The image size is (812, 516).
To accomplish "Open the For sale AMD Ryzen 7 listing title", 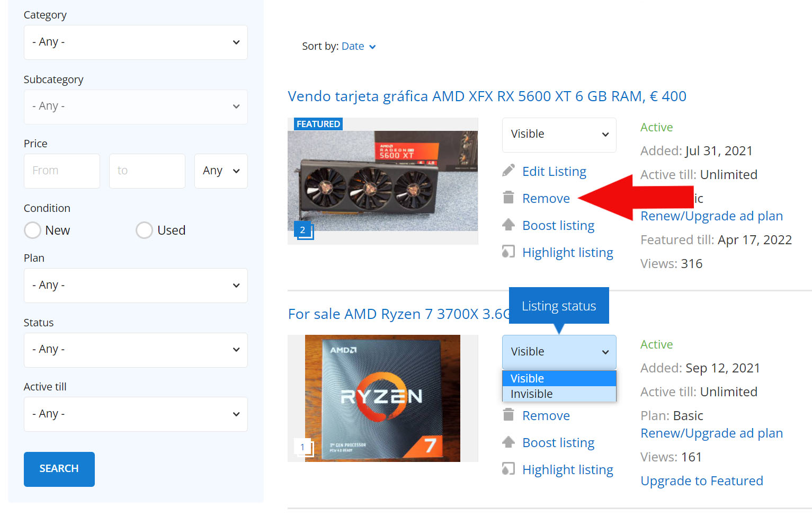I will pyautogui.click(x=398, y=314).
